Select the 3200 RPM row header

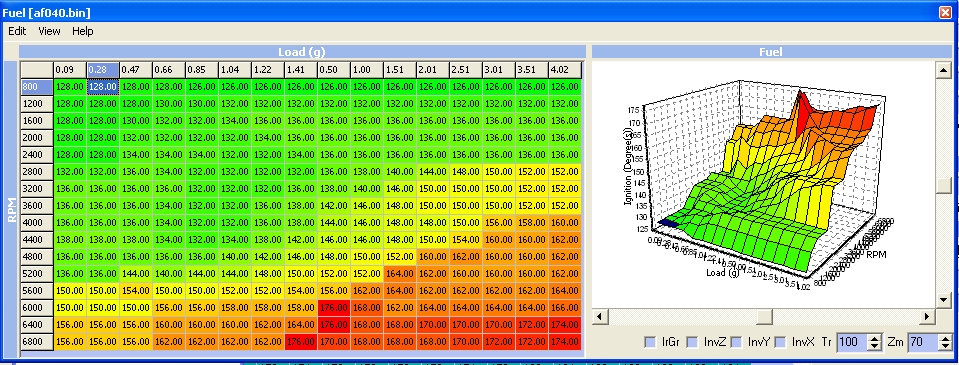point(37,189)
